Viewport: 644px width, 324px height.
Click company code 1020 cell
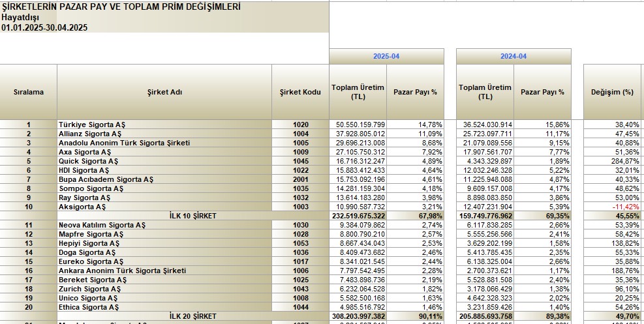click(300, 125)
